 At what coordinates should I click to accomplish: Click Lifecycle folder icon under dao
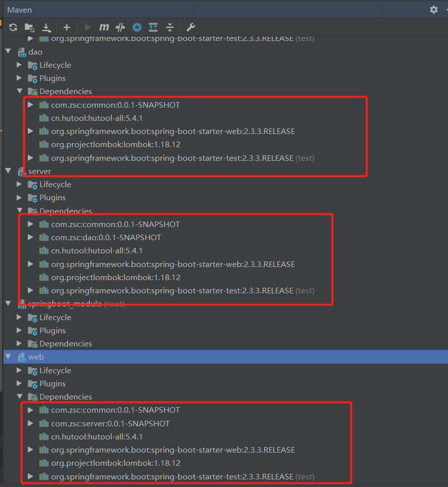click(x=32, y=65)
